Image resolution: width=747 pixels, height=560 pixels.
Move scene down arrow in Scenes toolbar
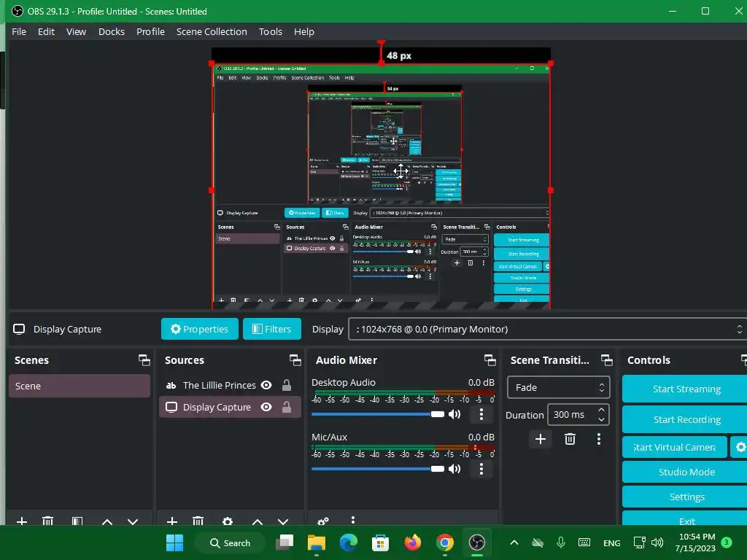pos(133,521)
